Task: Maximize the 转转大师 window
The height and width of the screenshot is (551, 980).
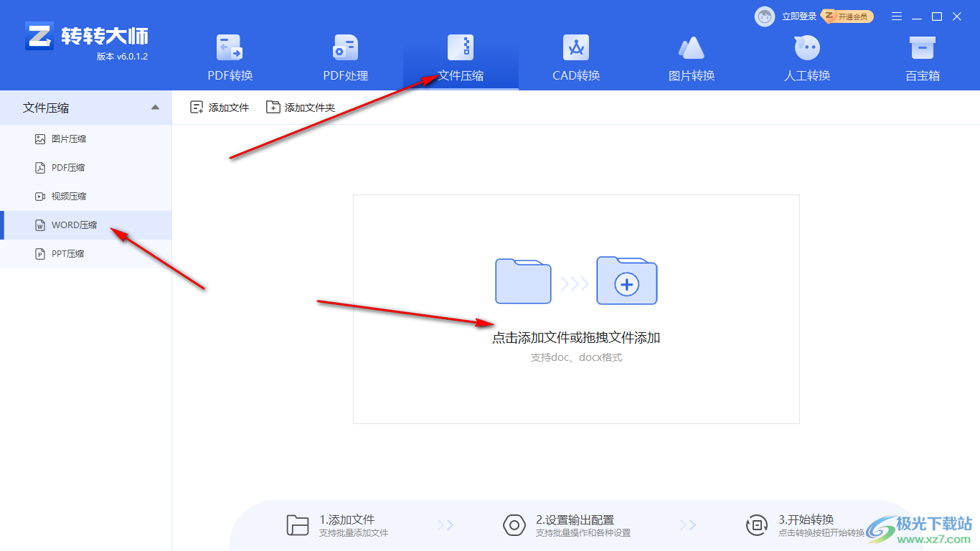Action: tap(937, 17)
